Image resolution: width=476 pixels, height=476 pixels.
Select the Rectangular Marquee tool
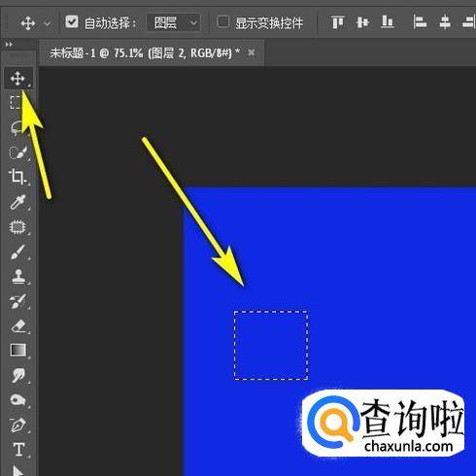(x=16, y=103)
